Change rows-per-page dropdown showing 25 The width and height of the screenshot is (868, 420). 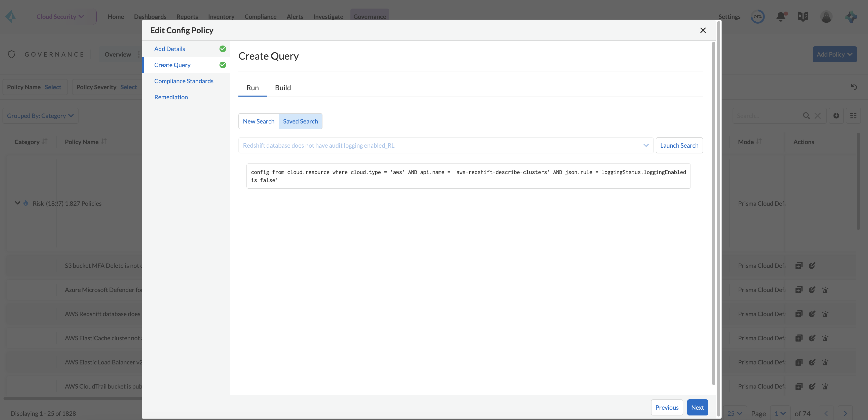coord(735,413)
